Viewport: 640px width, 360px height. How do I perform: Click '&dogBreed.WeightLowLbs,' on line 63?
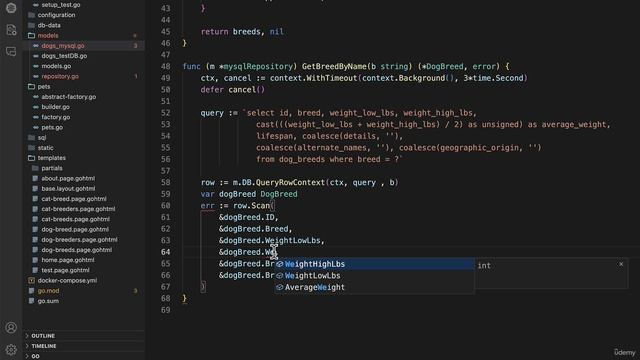click(x=271, y=241)
